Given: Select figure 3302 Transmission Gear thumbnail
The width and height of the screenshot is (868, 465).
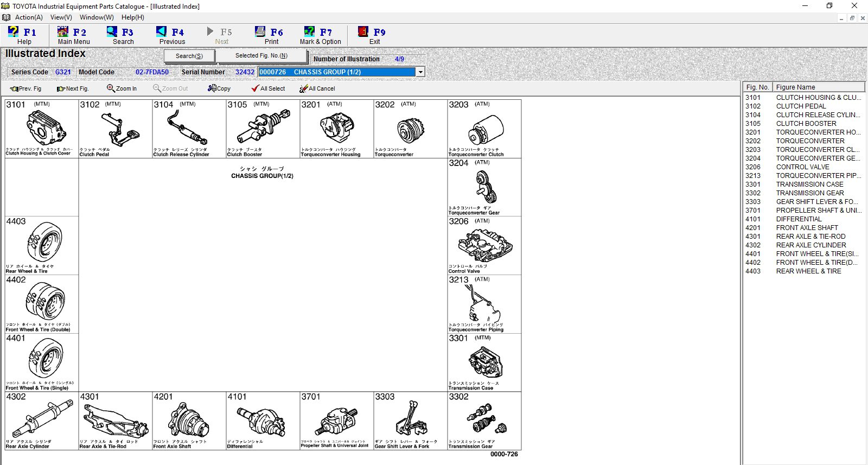Looking at the screenshot, I should (484, 421).
